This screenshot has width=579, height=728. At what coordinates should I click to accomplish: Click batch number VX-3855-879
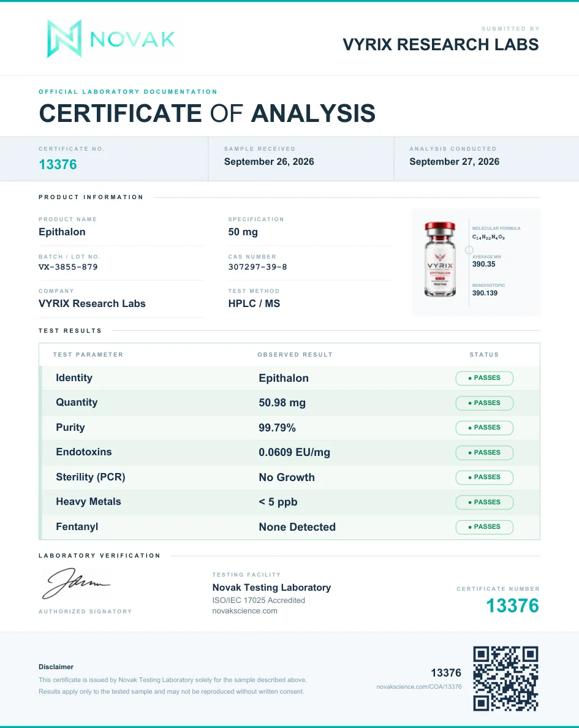coord(68,267)
